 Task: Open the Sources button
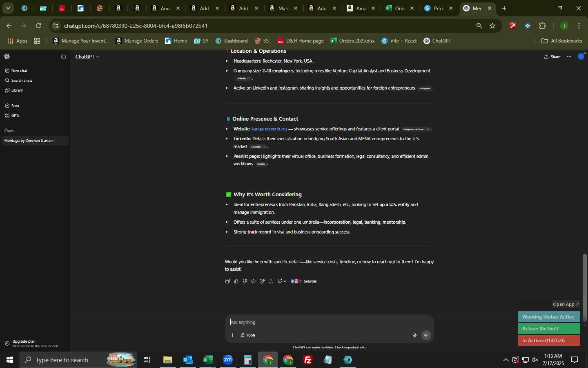(304, 281)
